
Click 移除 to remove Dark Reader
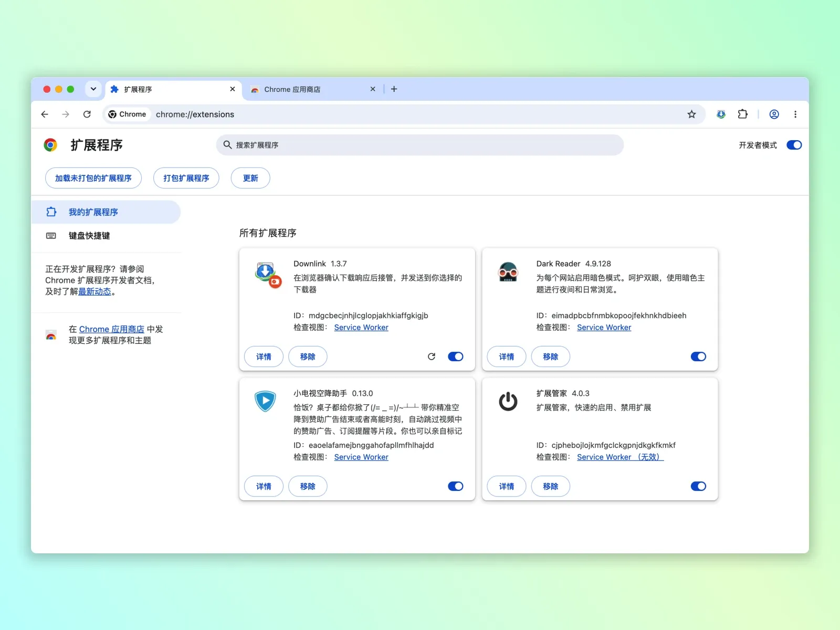tap(551, 356)
